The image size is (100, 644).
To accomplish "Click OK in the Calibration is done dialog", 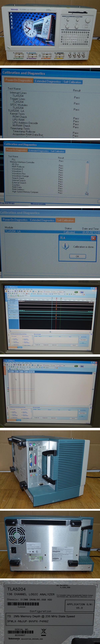I will click(77, 256).
